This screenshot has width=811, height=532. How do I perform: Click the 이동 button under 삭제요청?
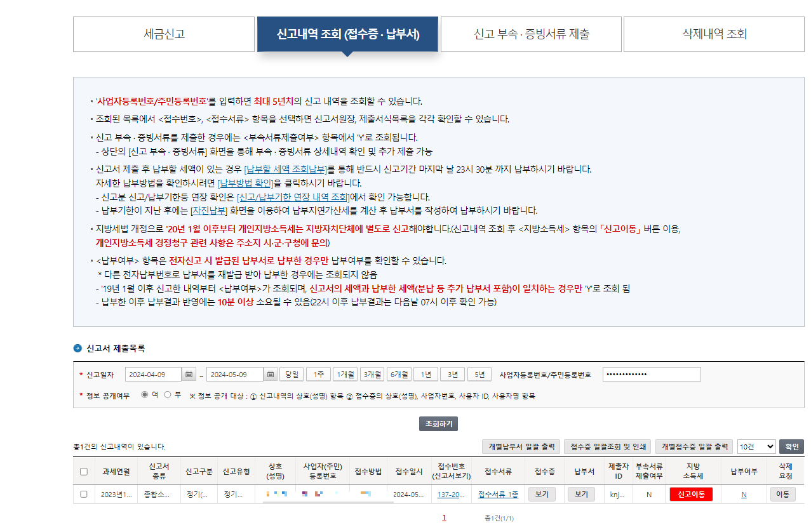tap(782, 494)
